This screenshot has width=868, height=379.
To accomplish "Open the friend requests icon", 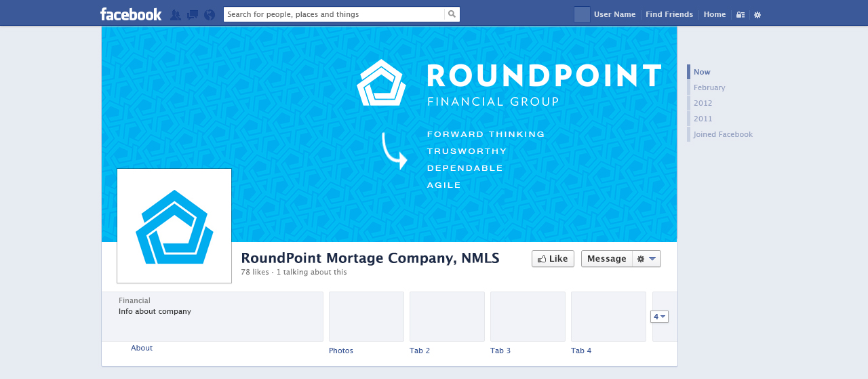I will [x=176, y=15].
